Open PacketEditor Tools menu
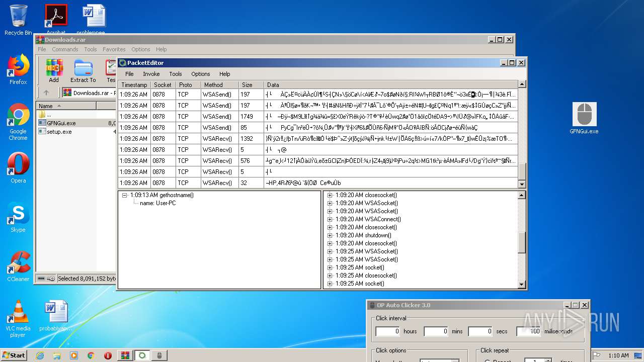The width and height of the screenshot is (644, 362). 176,74
